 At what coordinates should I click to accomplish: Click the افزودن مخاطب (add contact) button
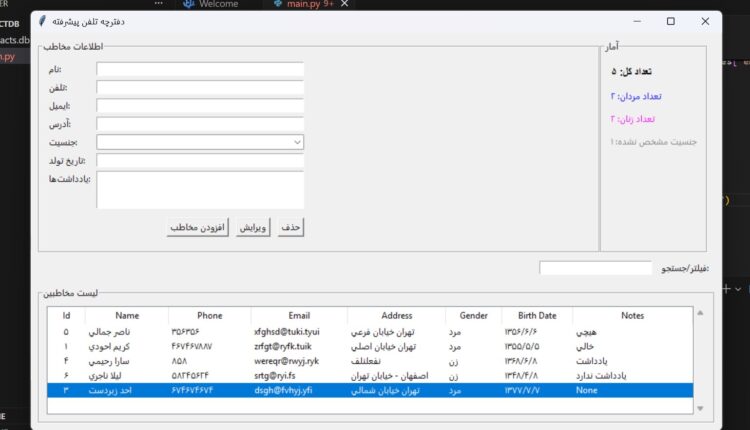coord(198,227)
